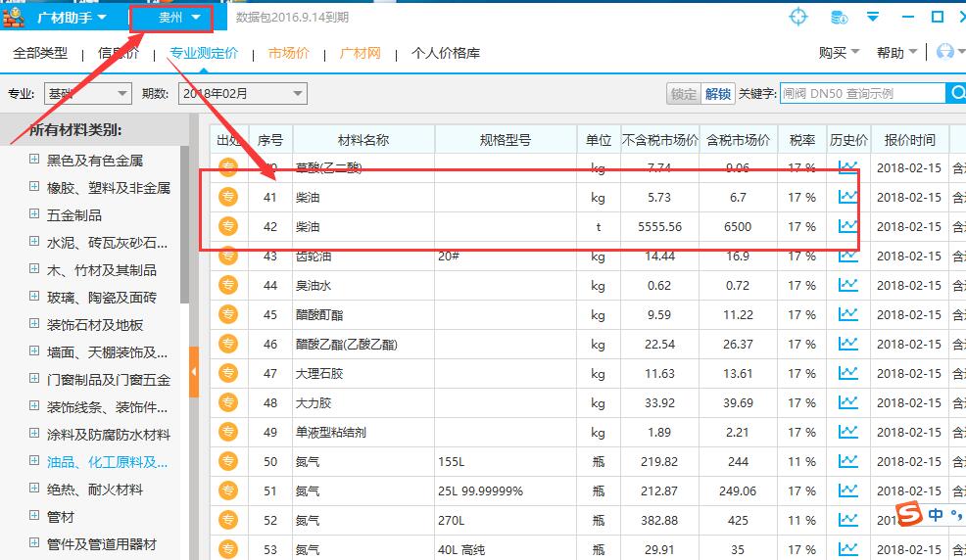Open the 广材助手 main menu dropdown
The width and height of the screenshot is (966, 560).
pyautogui.click(x=72, y=18)
